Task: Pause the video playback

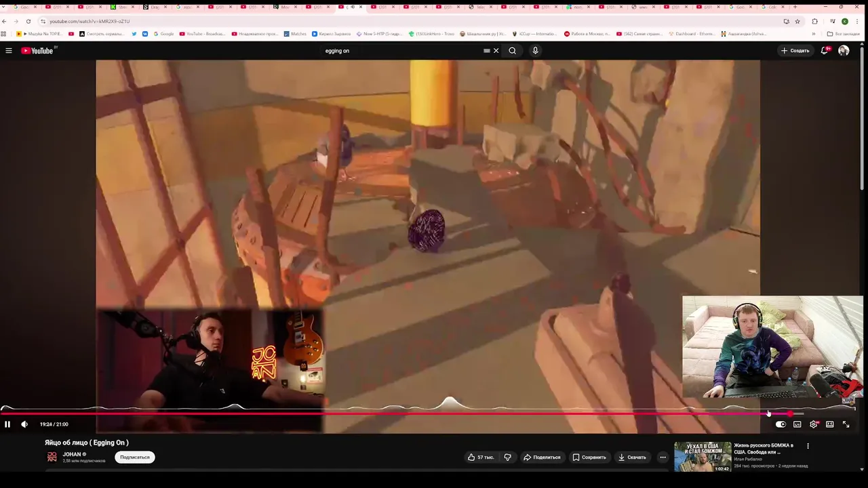Action: click(x=7, y=424)
